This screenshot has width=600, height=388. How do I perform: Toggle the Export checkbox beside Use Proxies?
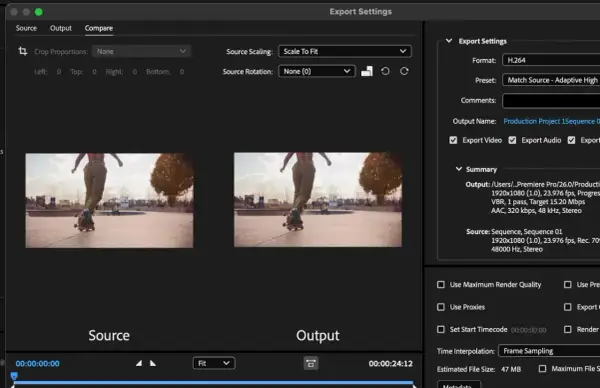tap(568, 307)
